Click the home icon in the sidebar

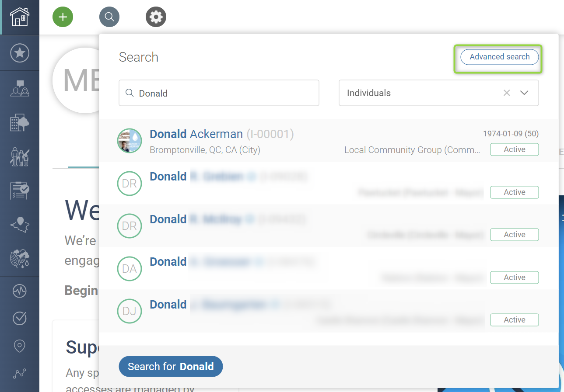pos(20,17)
